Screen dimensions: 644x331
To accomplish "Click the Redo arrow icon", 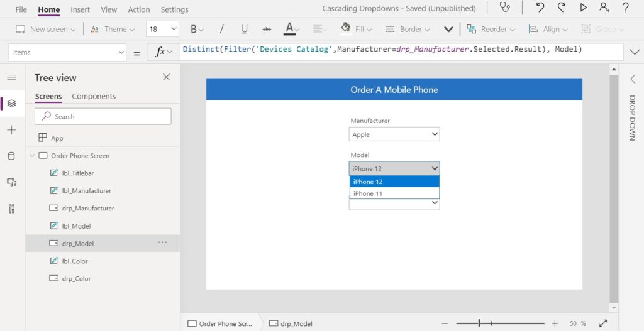I will [562, 7].
